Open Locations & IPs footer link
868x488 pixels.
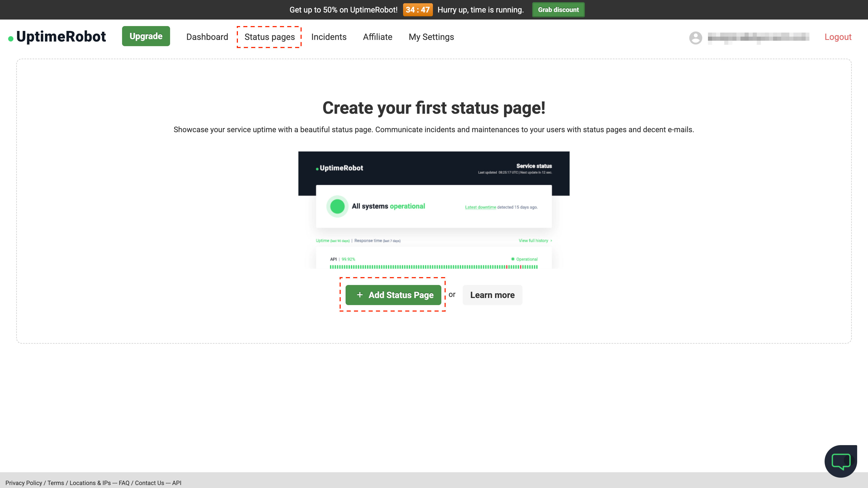[x=90, y=483]
